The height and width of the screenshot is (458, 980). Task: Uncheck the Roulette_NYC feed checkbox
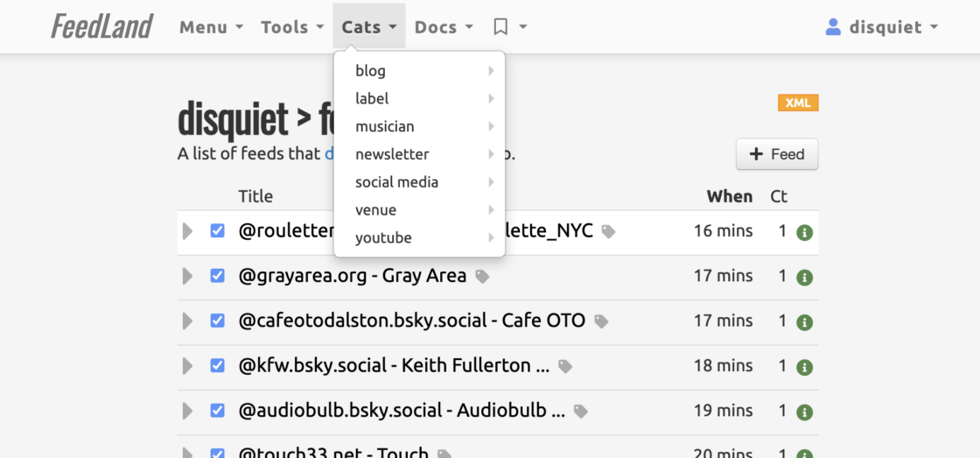218,231
